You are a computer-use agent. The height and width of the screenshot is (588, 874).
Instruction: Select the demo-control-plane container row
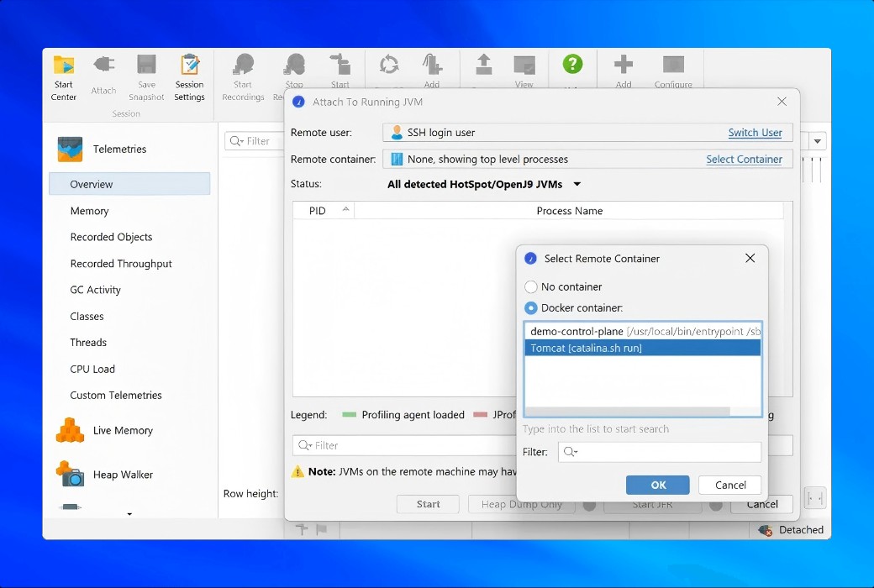[x=643, y=331]
